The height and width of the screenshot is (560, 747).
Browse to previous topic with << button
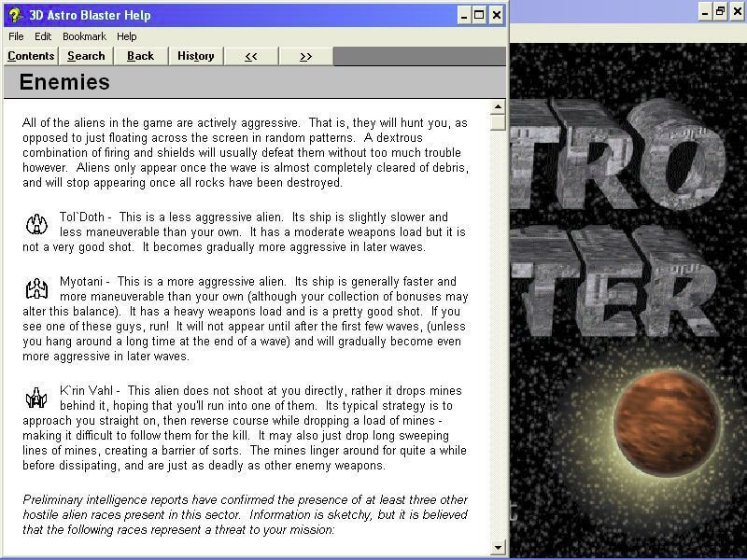(251, 56)
